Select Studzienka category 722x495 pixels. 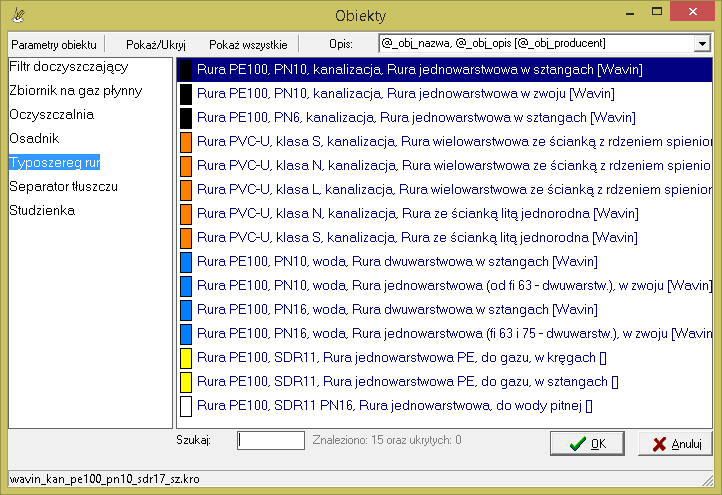pyautogui.click(x=42, y=210)
